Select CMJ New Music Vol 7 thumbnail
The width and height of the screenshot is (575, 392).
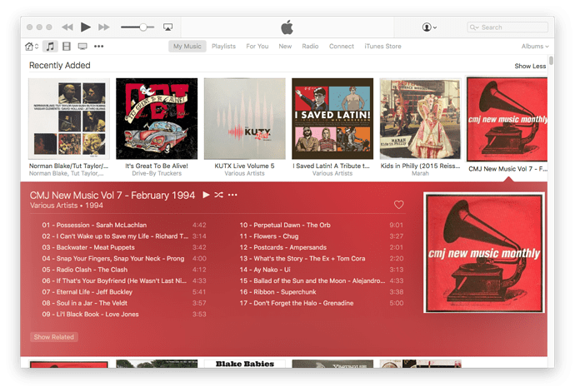tap(507, 119)
